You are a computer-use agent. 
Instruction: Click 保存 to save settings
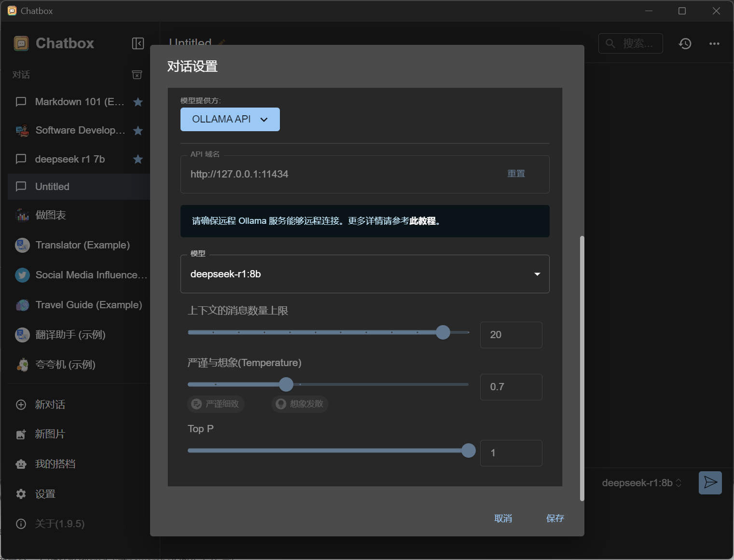555,519
